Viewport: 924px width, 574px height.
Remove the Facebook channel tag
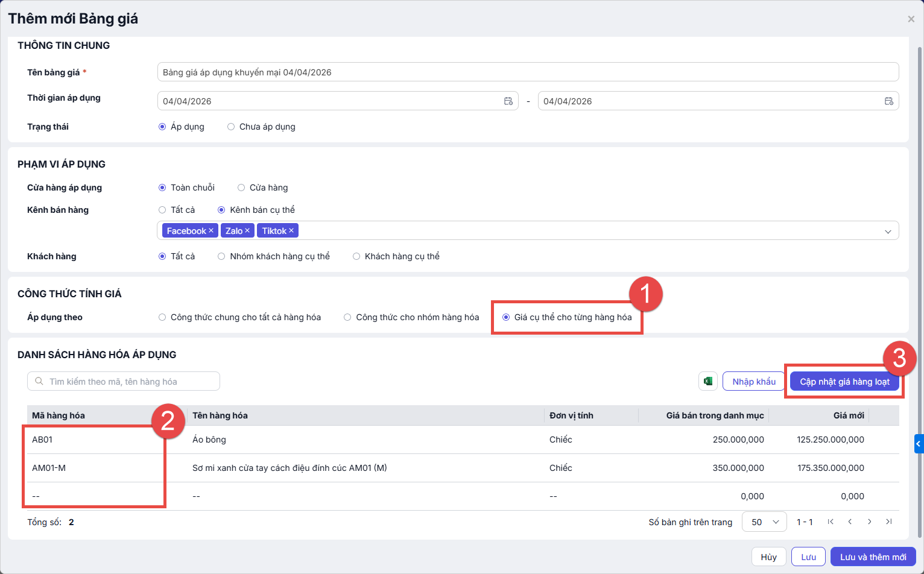coord(211,231)
